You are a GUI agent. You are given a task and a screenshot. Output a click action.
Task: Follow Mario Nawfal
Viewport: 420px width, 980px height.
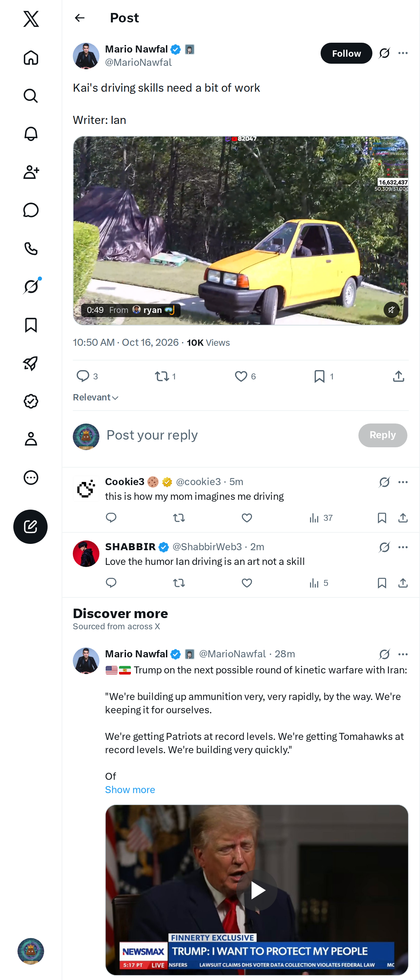(x=346, y=53)
